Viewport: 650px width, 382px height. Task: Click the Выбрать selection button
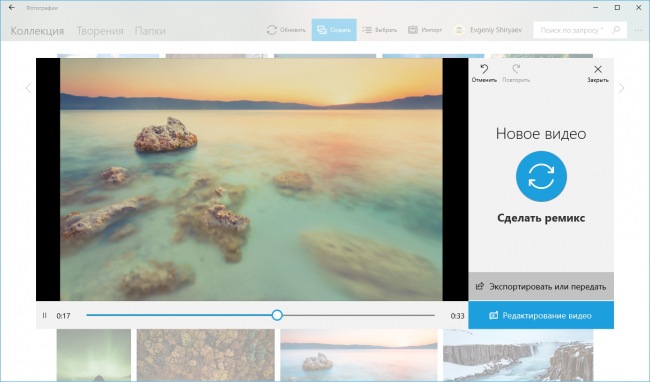point(380,30)
